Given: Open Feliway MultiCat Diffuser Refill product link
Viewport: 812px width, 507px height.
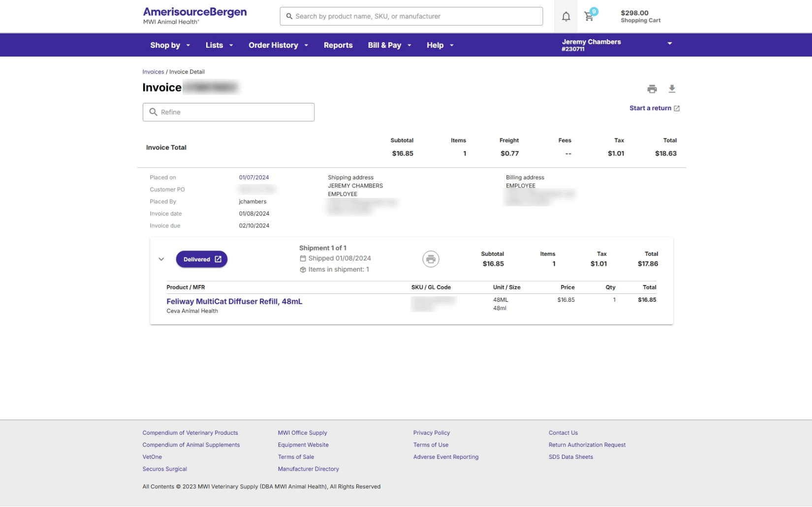Looking at the screenshot, I should 234,302.
